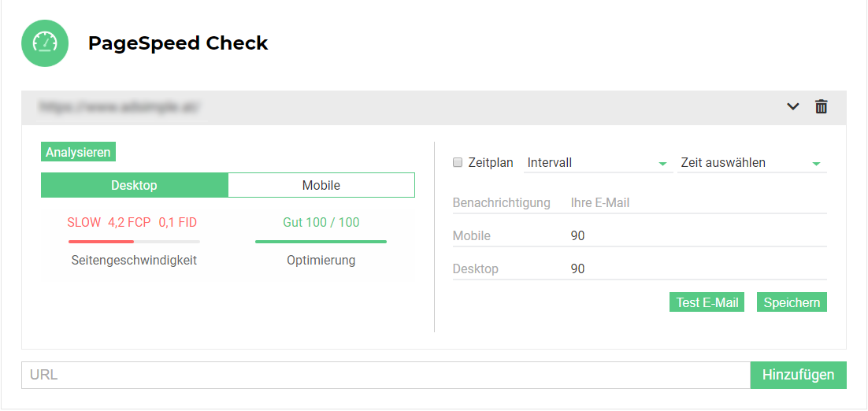Send a Test E-Mail
This screenshot has height=411, width=868.
pos(707,302)
